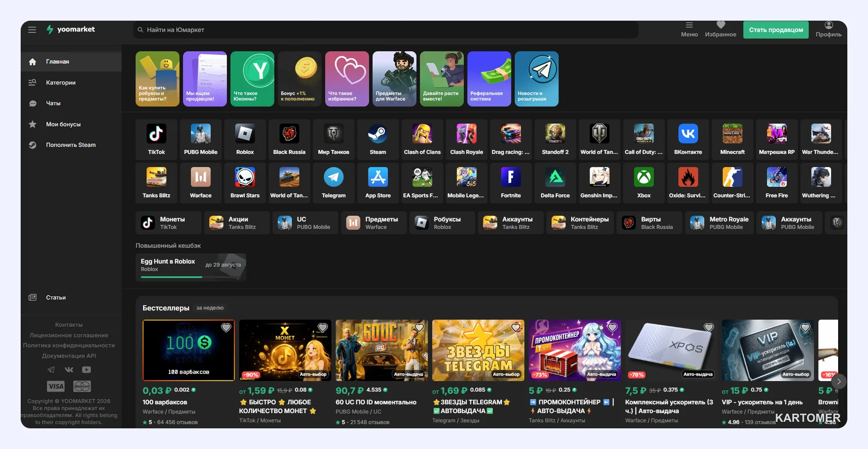Screen dimensions: 868x449
Task: Focus the Найти на Юмаркет search field
Action: (x=386, y=30)
